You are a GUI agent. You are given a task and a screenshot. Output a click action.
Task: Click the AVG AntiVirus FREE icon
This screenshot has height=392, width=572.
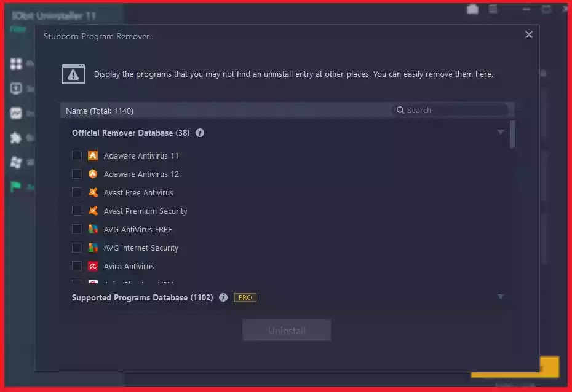(x=93, y=229)
